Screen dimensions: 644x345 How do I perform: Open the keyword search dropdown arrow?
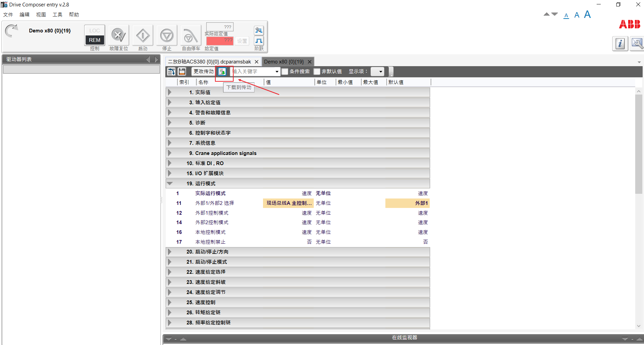tap(277, 72)
